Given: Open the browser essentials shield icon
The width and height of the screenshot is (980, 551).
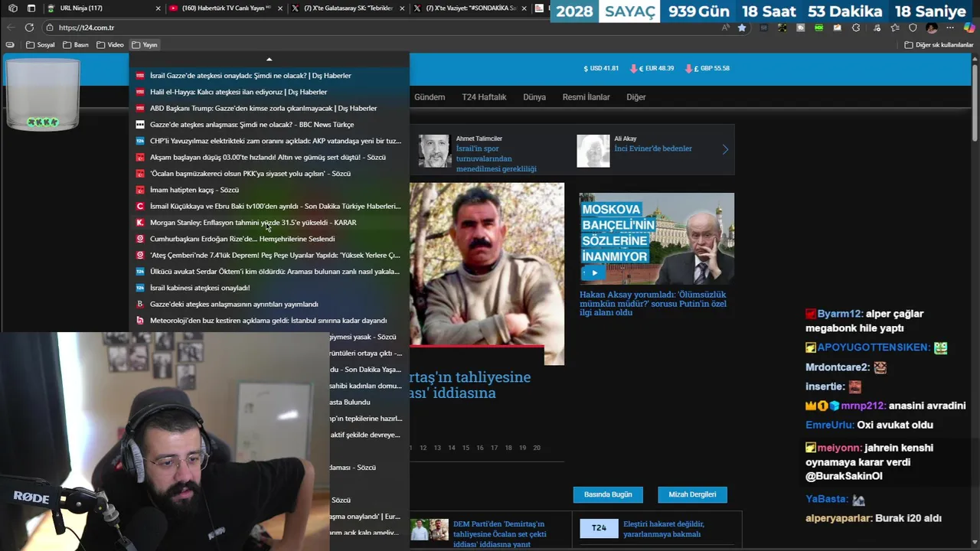Looking at the screenshot, I should [x=913, y=28].
